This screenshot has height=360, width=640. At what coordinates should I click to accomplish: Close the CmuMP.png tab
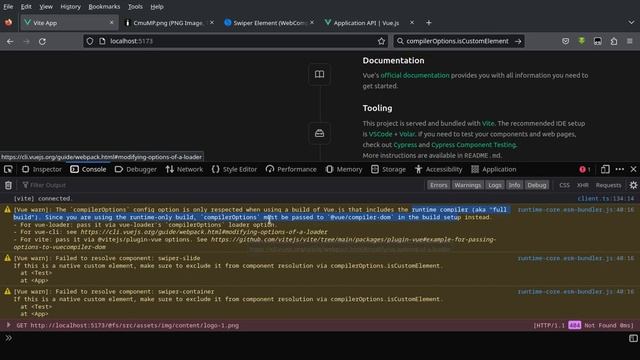(x=211, y=23)
